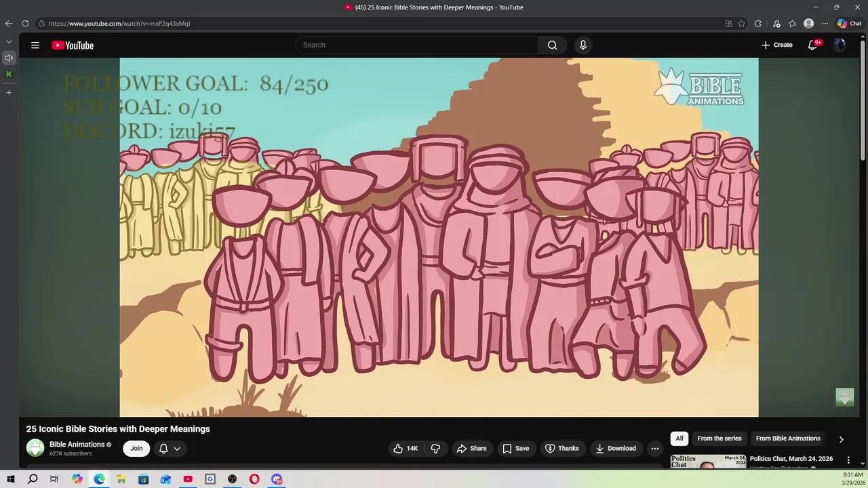Image resolution: width=868 pixels, height=488 pixels.
Task: Add this page to favorites
Action: point(741,23)
